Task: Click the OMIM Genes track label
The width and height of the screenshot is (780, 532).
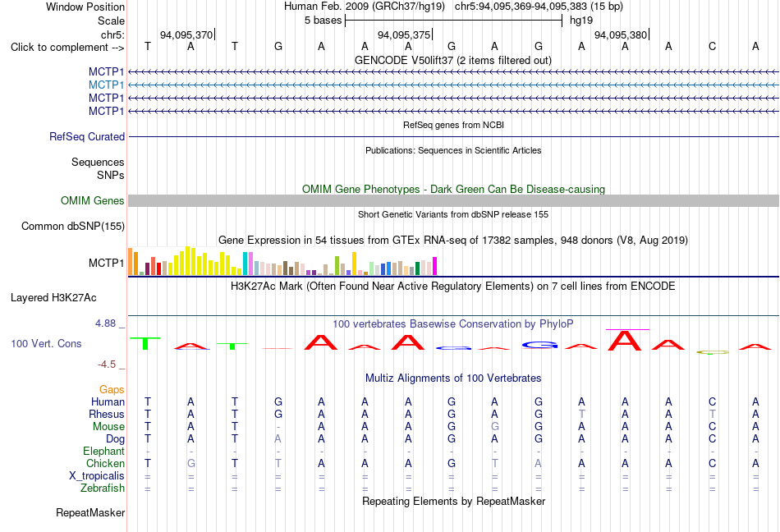Action: (93, 201)
